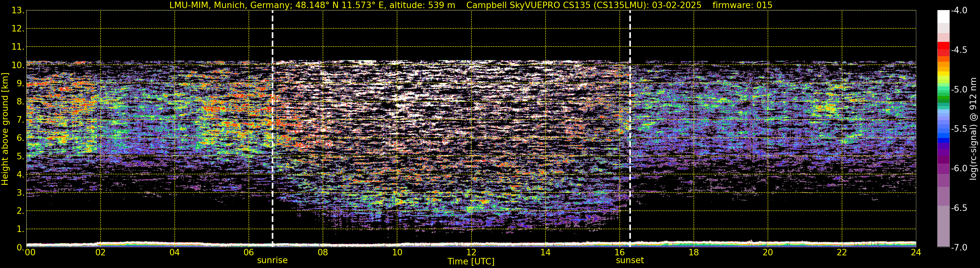Click height-axis tick label '11.'
The image size is (980, 268).
(18, 47)
